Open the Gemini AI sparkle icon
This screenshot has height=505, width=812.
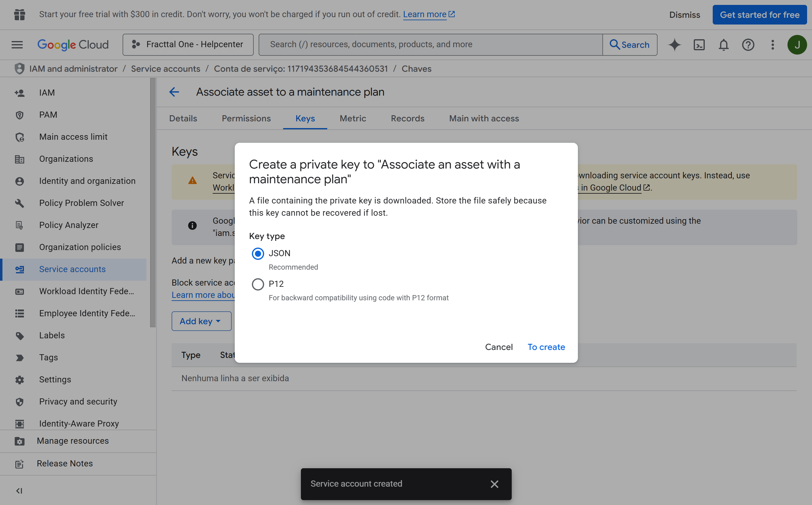pyautogui.click(x=674, y=45)
